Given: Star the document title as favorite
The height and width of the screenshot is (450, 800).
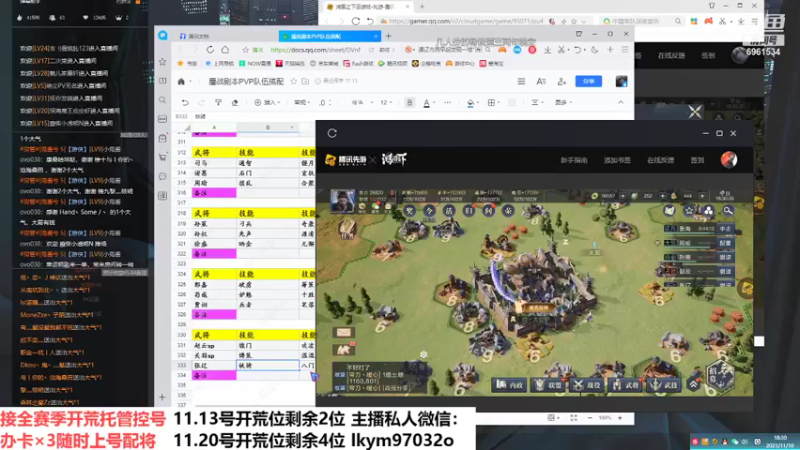Looking at the screenshot, I should coord(294,82).
